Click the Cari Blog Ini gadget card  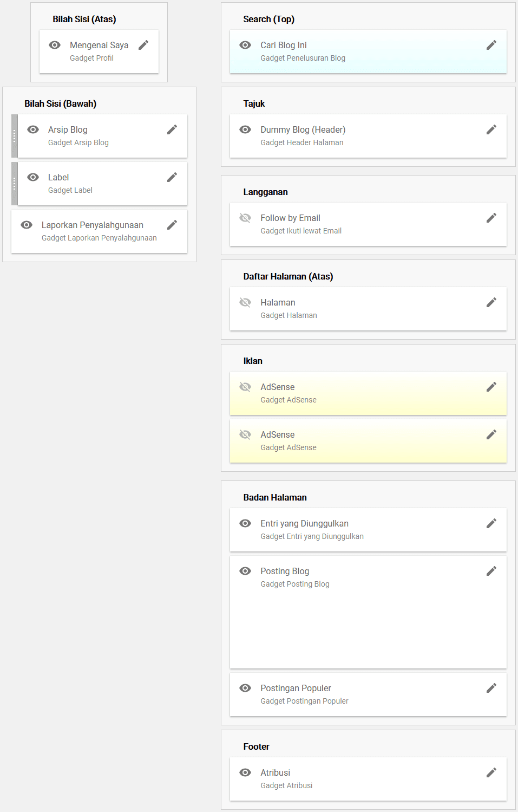pyautogui.click(x=368, y=51)
